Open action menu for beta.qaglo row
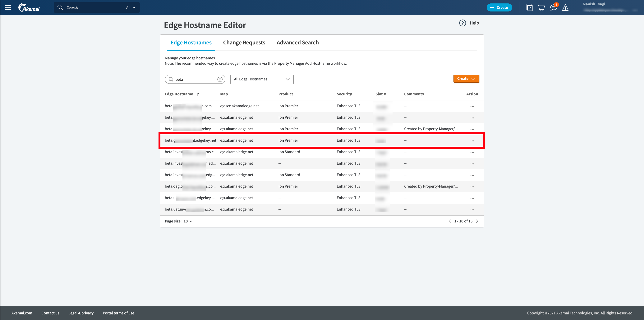This screenshot has height=320, width=644. [472, 187]
